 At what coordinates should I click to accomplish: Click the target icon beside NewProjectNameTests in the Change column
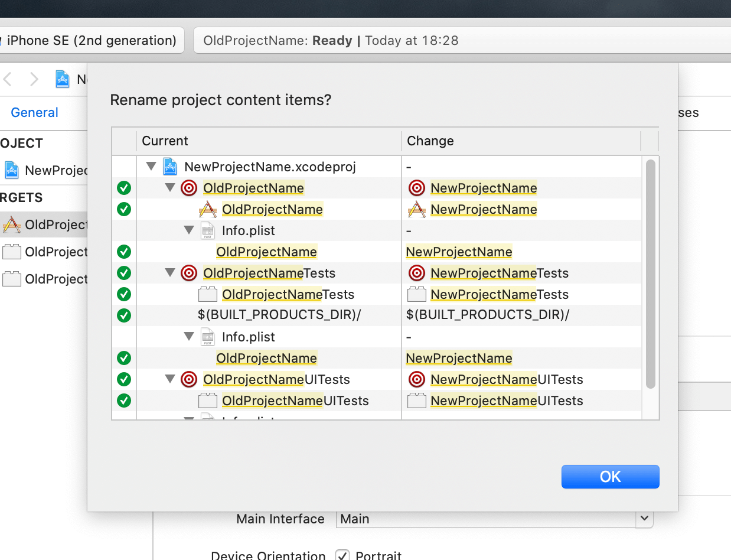click(x=417, y=273)
